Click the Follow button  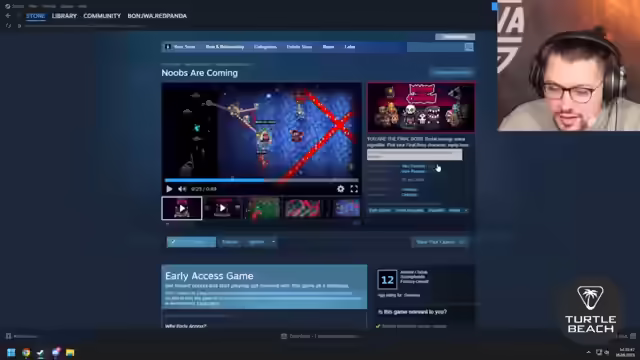click(230, 242)
